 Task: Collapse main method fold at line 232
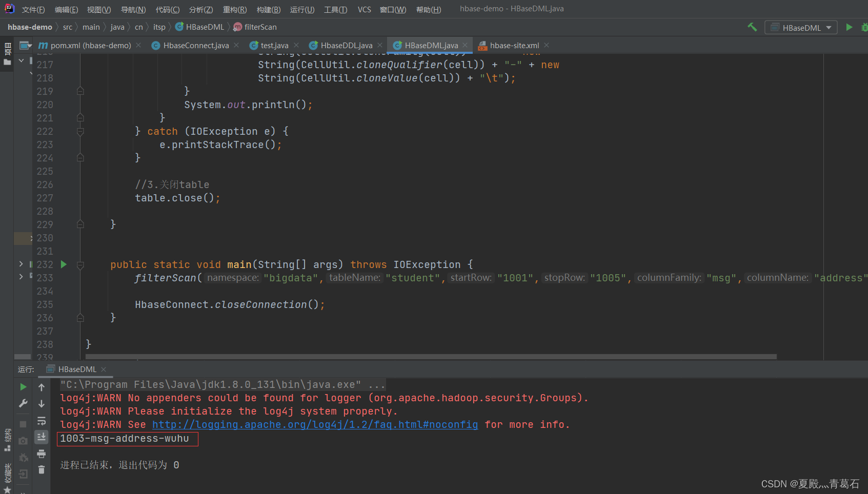80,265
